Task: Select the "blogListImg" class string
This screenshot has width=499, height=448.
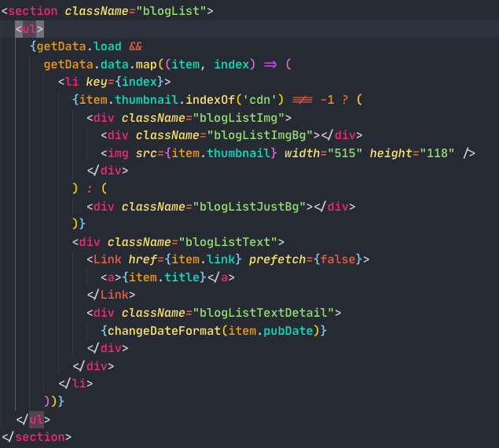Action: [x=238, y=118]
